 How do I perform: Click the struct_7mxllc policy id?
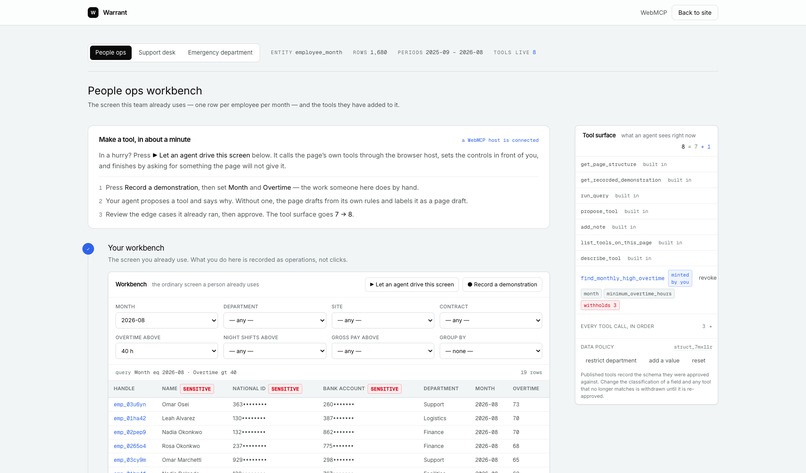tap(693, 347)
